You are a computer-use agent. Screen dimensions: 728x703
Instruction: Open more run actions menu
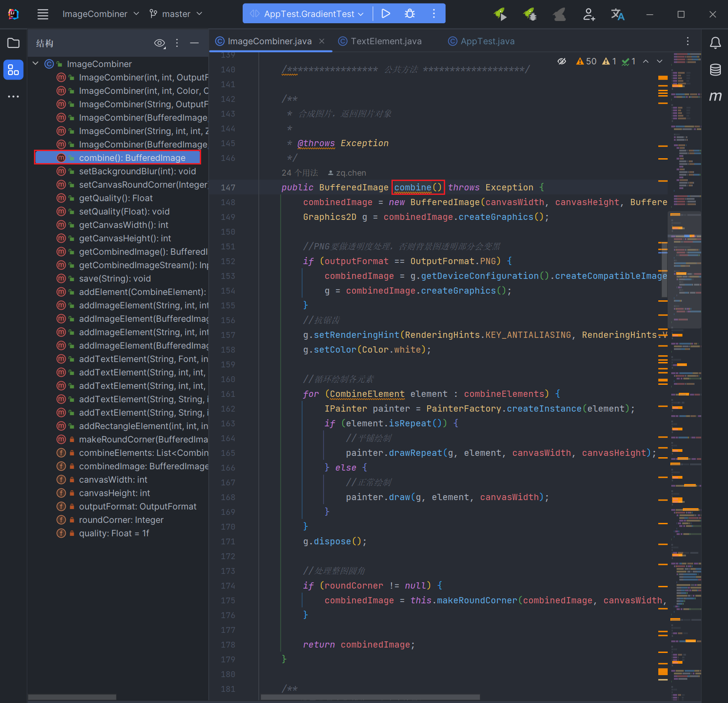point(433,14)
